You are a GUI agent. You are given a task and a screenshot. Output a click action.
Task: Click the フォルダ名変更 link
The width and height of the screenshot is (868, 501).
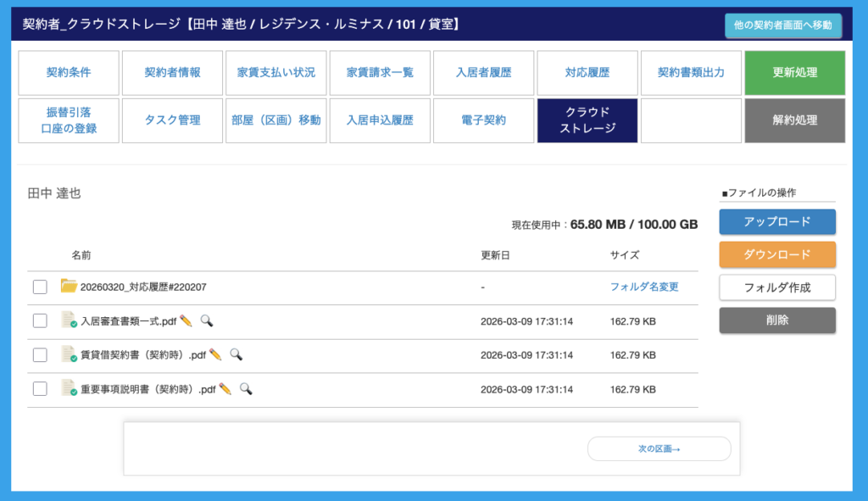click(x=644, y=287)
